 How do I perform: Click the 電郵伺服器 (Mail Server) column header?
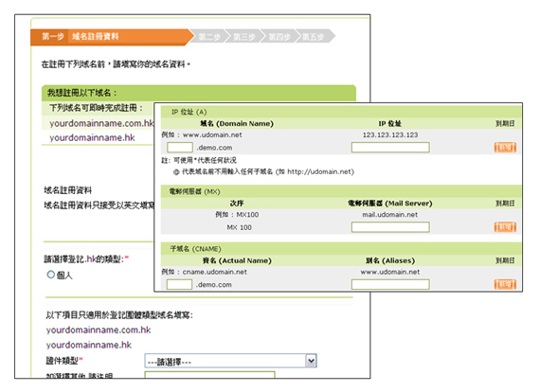390,204
